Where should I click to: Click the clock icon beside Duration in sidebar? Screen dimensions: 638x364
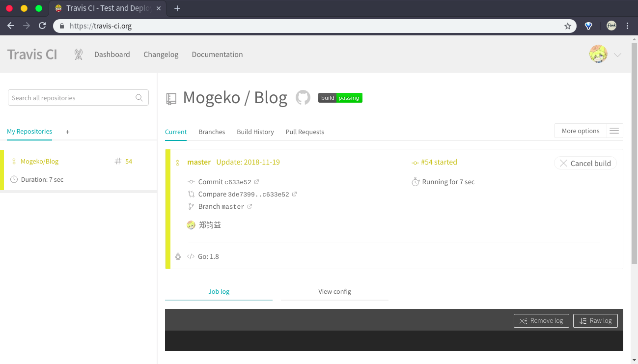pyautogui.click(x=14, y=179)
